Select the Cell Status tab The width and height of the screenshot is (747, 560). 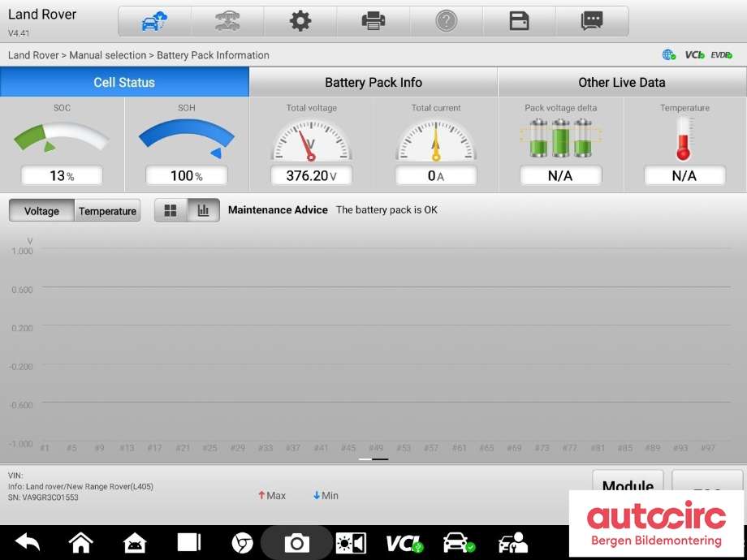coord(124,82)
